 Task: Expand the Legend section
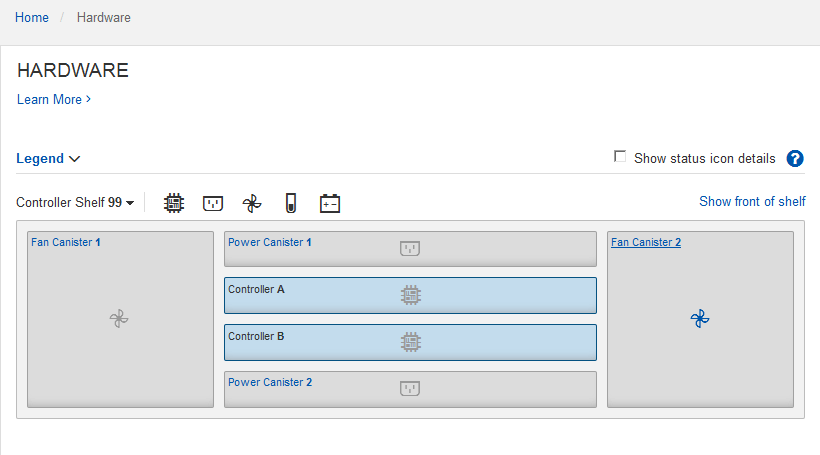[x=48, y=158]
